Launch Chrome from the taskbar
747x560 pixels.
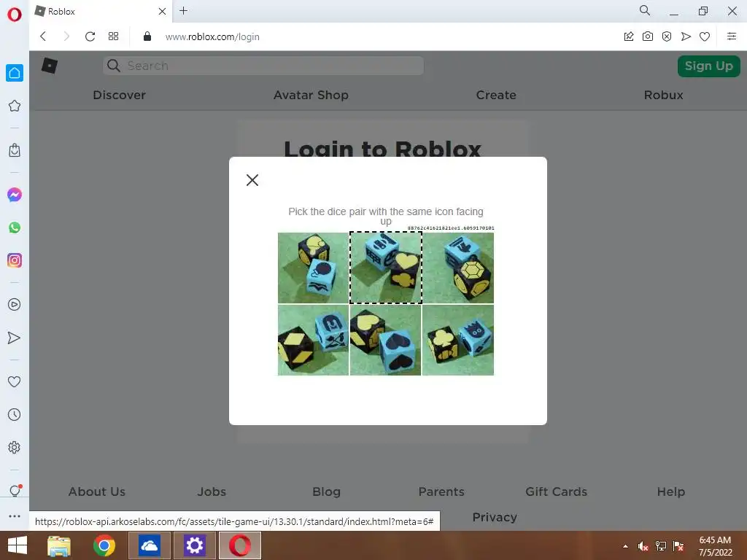[x=104, y=545]
